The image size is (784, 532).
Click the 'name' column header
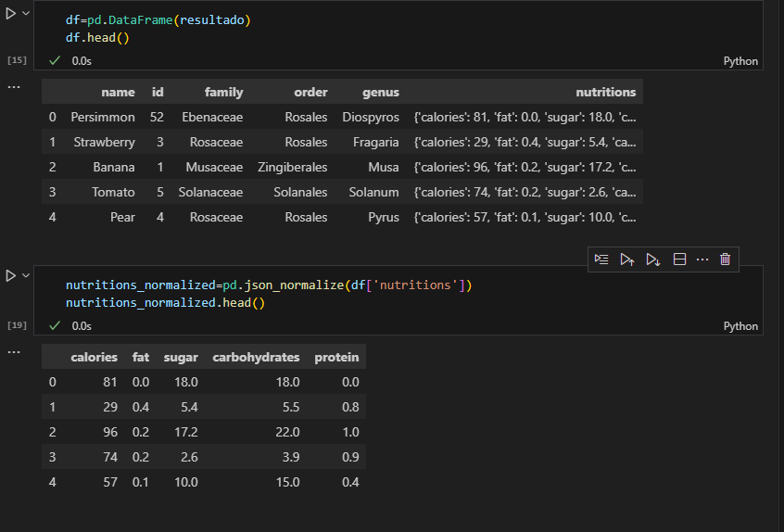pyautogui.click(x=118, y=92)
